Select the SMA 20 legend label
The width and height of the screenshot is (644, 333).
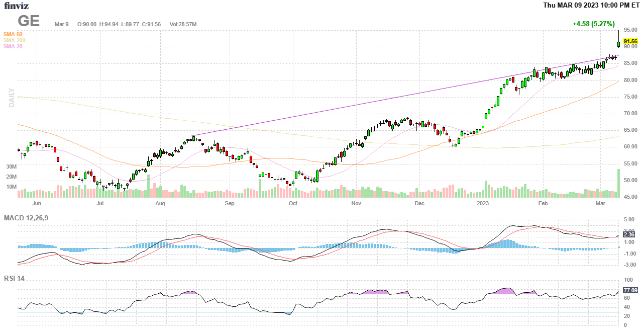(13, 46)
